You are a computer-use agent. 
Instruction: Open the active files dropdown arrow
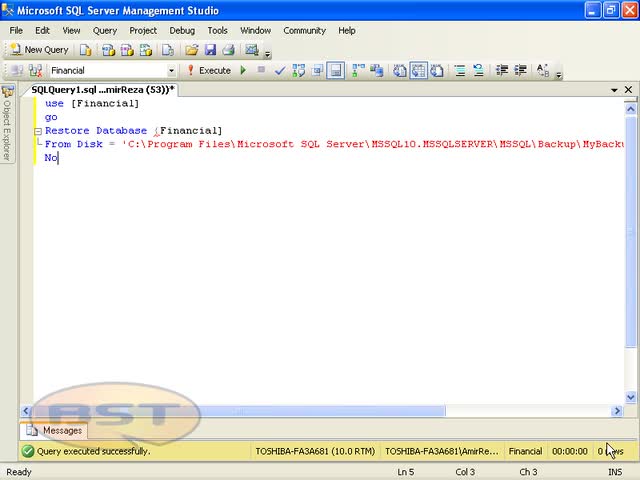[614, 90]
